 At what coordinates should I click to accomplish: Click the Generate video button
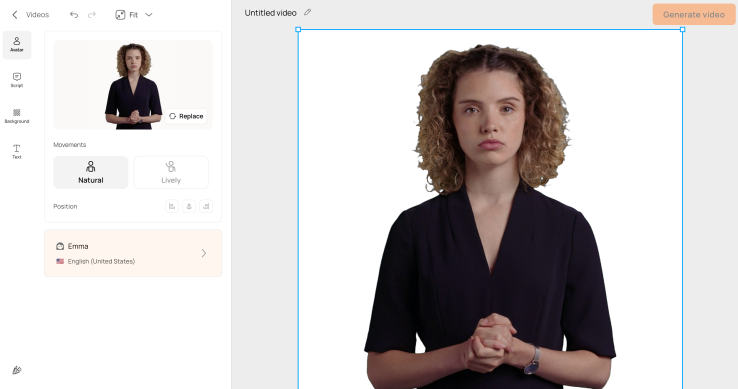[x=694, y=15]
